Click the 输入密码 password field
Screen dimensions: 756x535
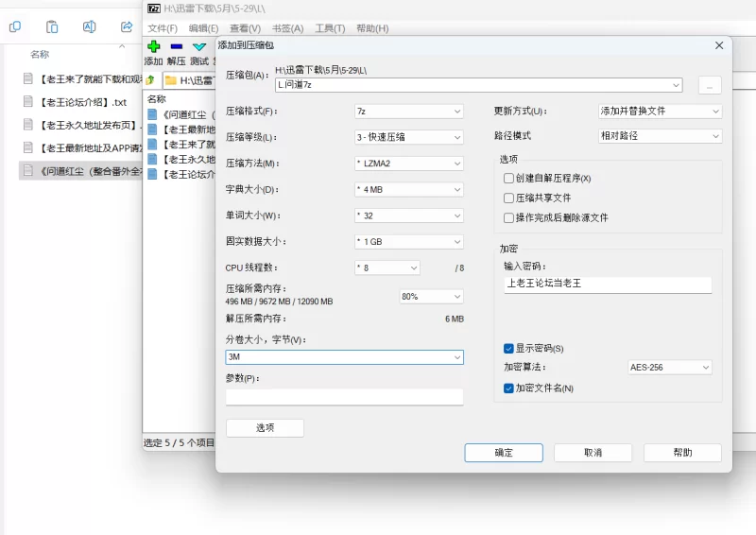[x=608, y=285]
